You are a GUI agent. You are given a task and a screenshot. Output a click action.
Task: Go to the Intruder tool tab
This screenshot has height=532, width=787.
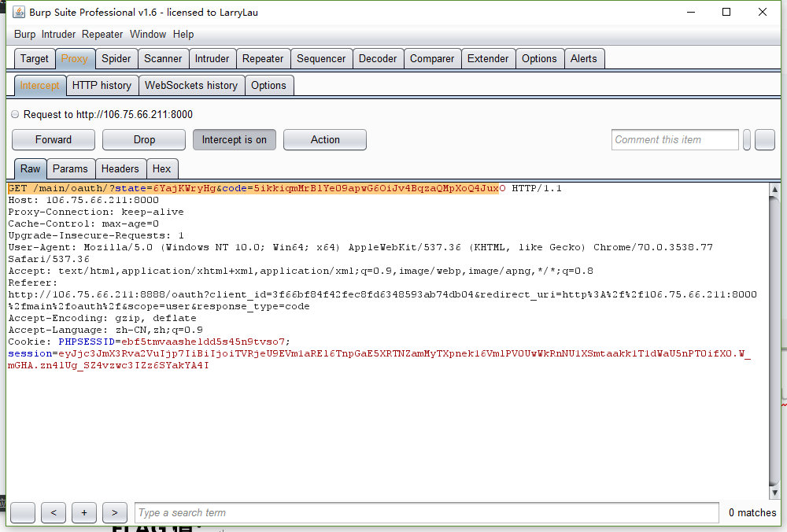[x=212, y=59]
